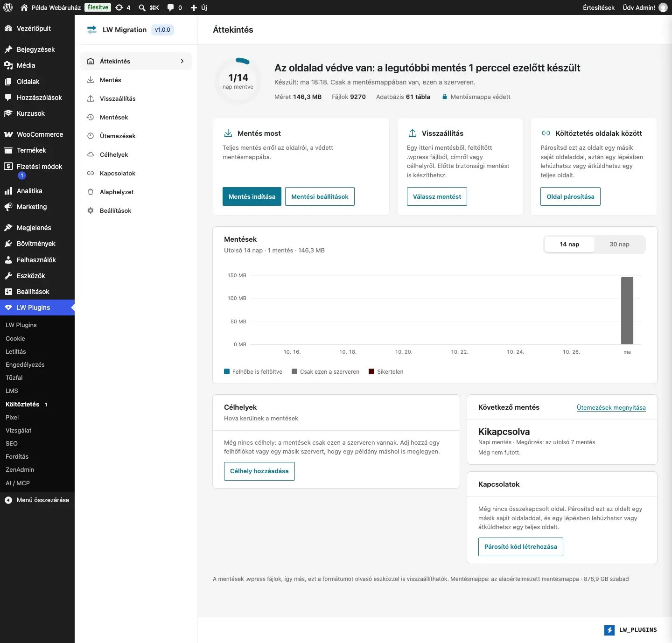This screenshot has height=643, width=672.
Task: Click the Visszaállítás upload icon in plugin menu
Action: coord(91,98)
